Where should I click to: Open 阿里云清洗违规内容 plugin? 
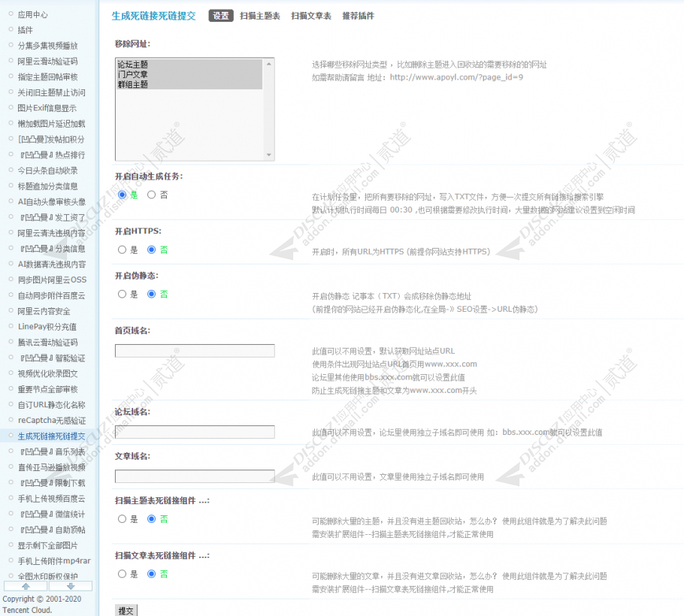point(51,233)
